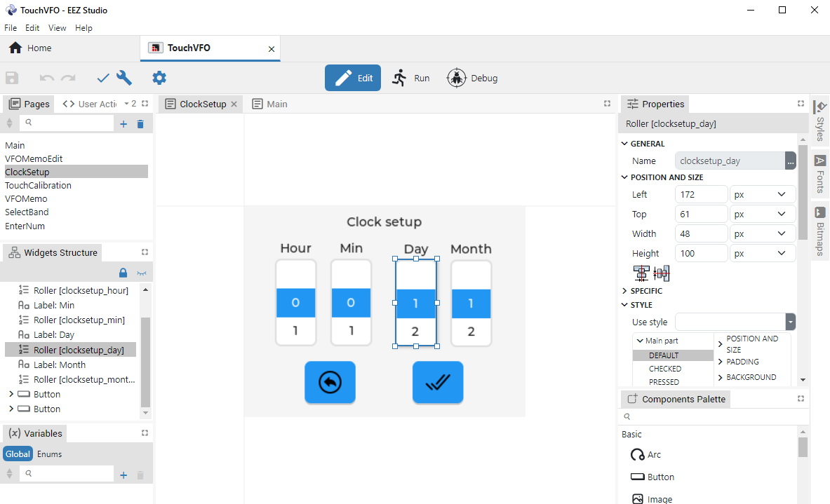
Task: Add a new page with plus icon
Action: 123,124
